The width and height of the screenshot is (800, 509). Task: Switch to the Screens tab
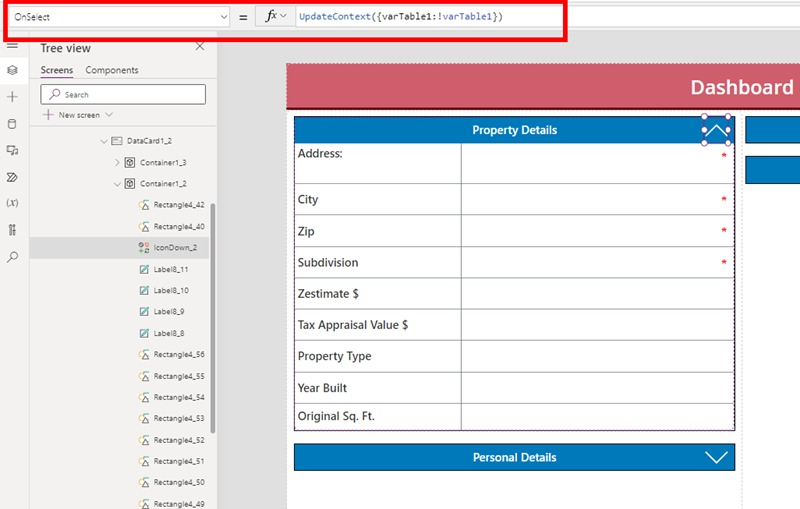pyautogui.click(x=57, y=70)
